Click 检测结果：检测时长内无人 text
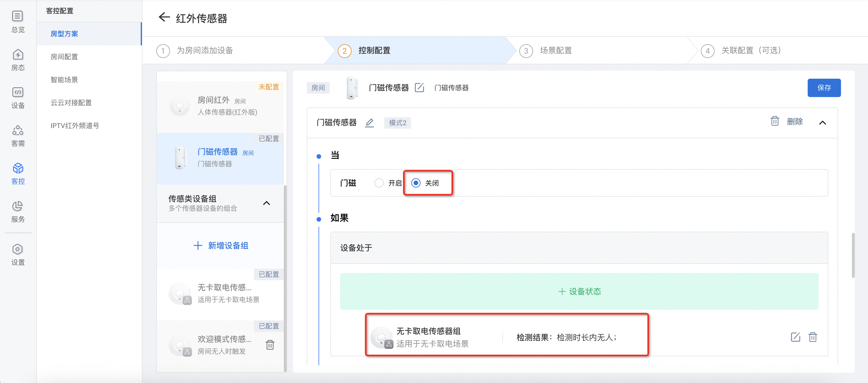Image resolution: width=868 pixels, height=383 pixels. tap(566, 337)
